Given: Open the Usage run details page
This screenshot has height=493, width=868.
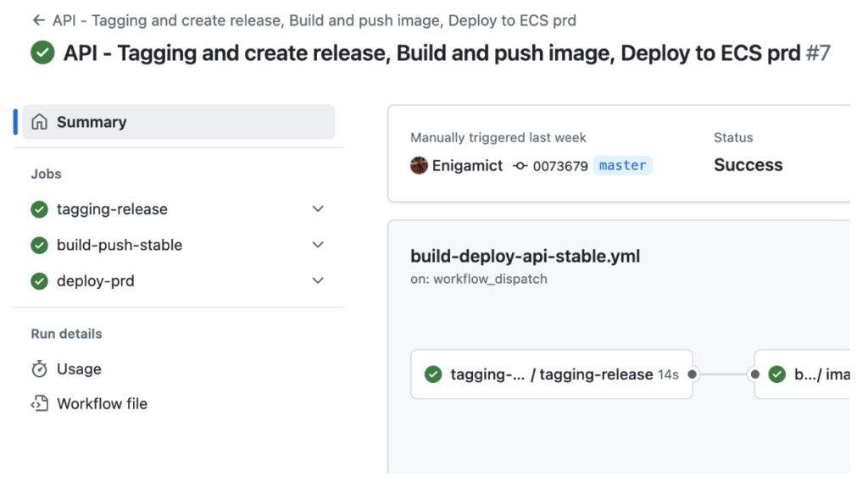Looking at the screenshot, I should [79, 369].
